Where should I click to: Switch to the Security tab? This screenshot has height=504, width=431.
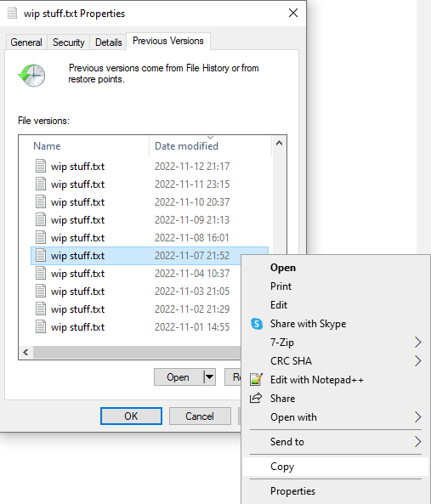tap(69, 42)
